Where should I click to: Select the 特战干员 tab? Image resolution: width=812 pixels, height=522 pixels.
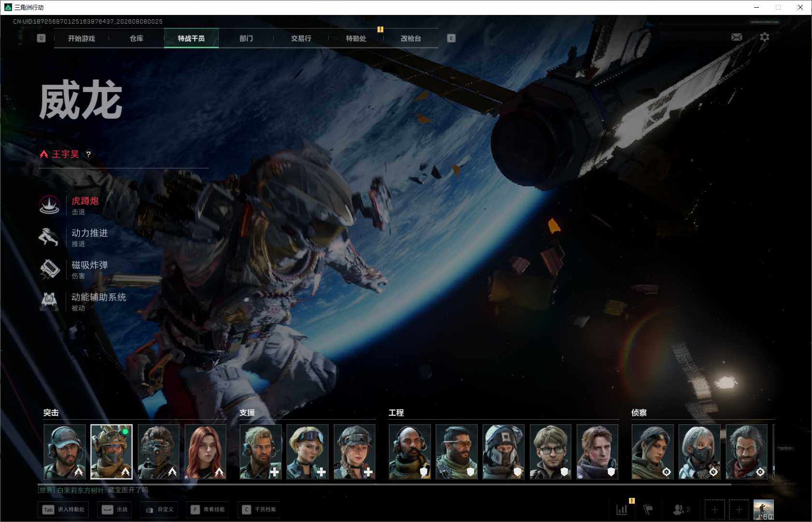191,38
